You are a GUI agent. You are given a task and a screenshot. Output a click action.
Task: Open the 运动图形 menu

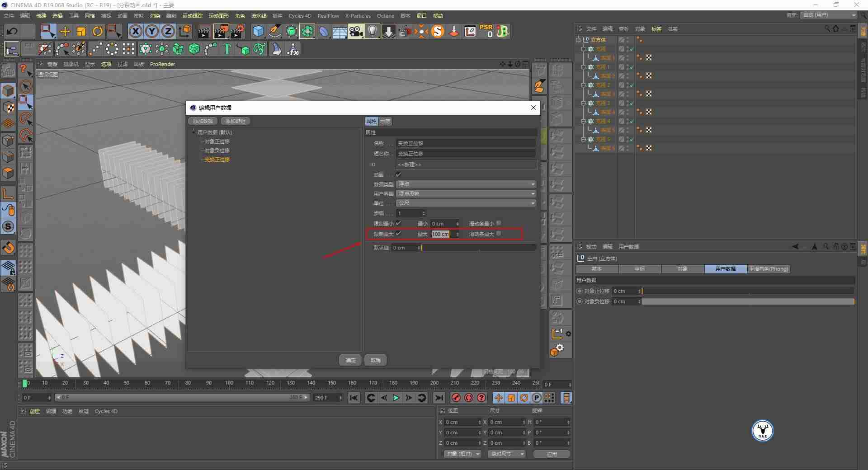(219, 16)
